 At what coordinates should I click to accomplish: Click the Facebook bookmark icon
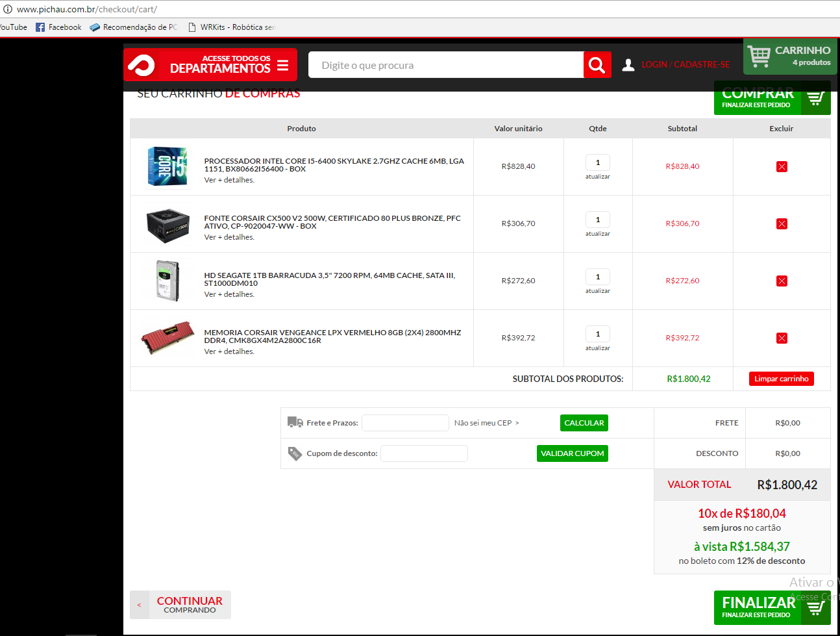pyautogui.click(x=40, y=27)
